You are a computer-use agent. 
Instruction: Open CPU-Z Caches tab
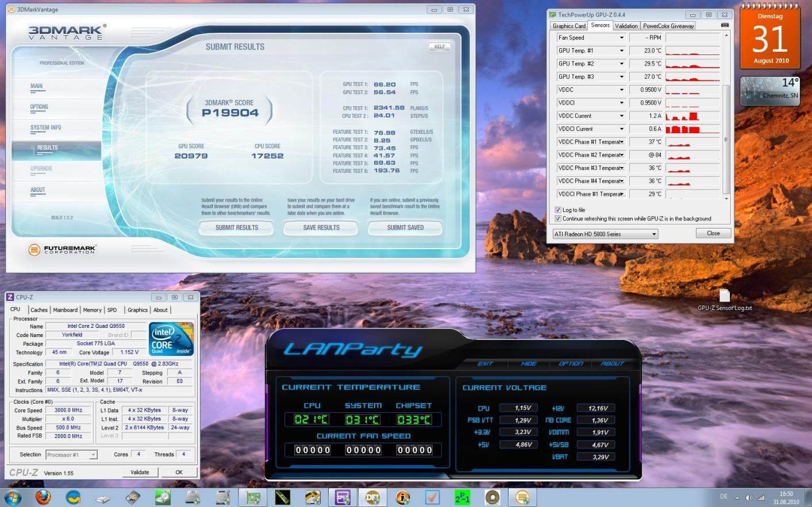(x=39, y=310)
